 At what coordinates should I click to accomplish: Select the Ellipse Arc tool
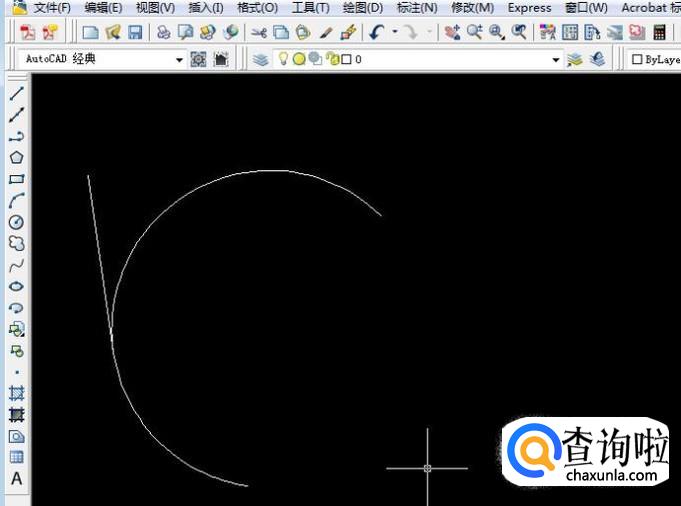coord(17,308)
